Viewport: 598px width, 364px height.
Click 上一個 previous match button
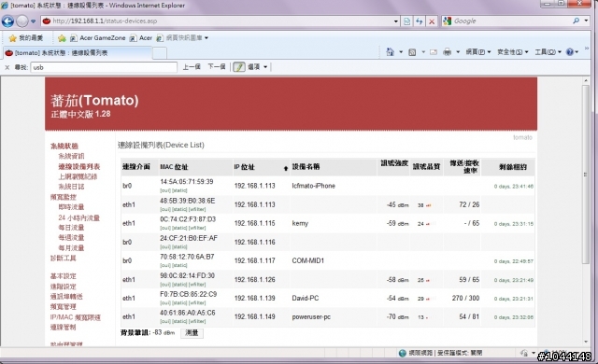tap(192, 67)
